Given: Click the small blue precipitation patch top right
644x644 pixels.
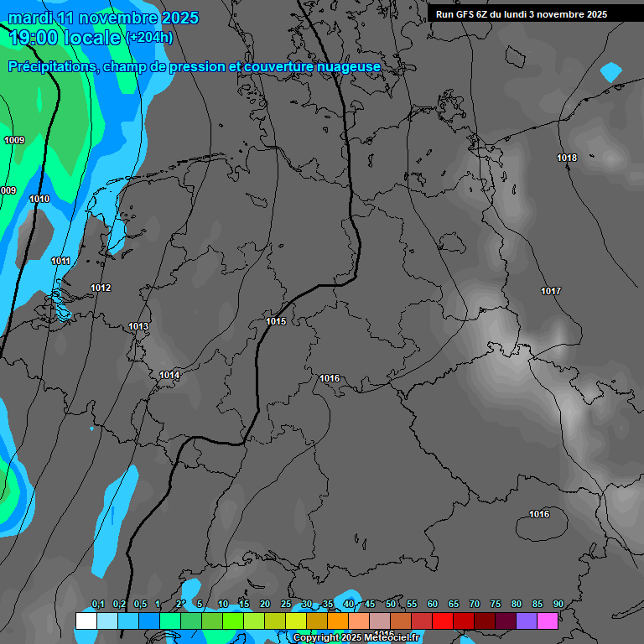Looking at the screenshot, I should tap(611, 73).
